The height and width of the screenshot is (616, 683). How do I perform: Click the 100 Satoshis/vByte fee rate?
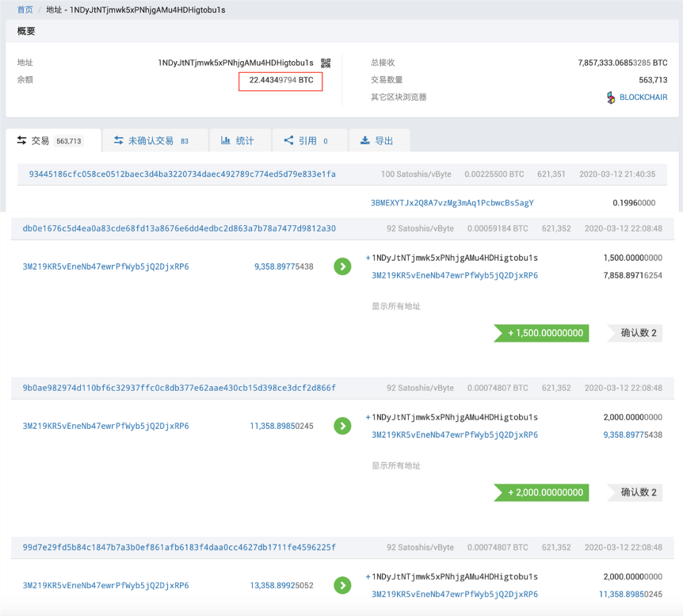coord(416,174)
